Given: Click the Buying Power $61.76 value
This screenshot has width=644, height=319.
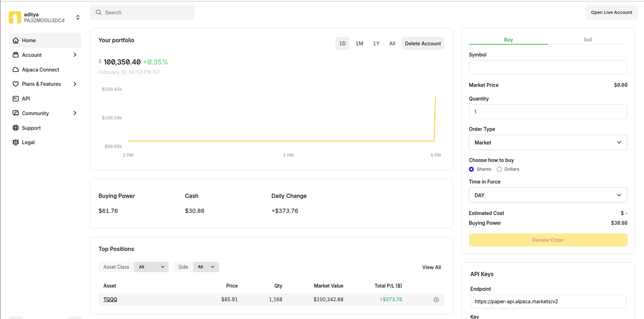Looking at the screenshot, I should [108, 211].
